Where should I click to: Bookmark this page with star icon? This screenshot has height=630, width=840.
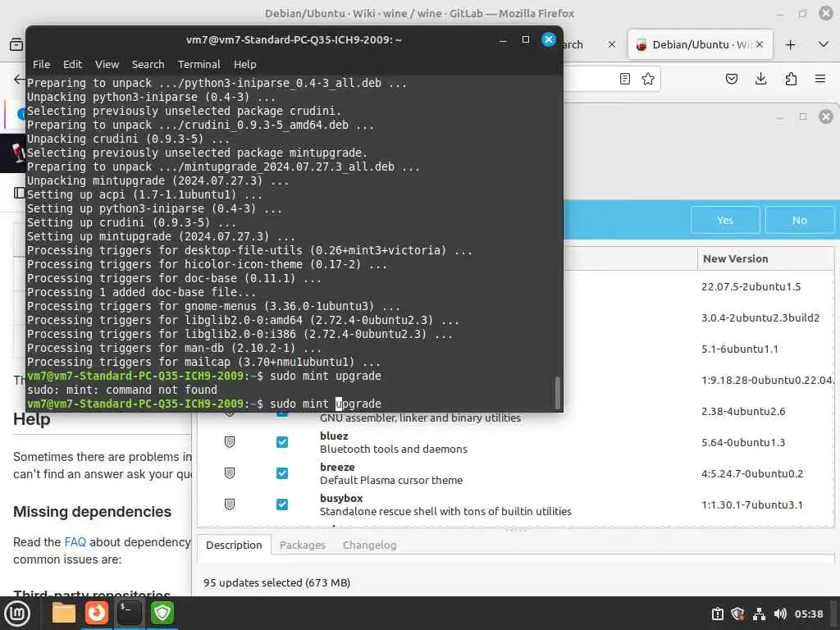[x=648, y=79]
